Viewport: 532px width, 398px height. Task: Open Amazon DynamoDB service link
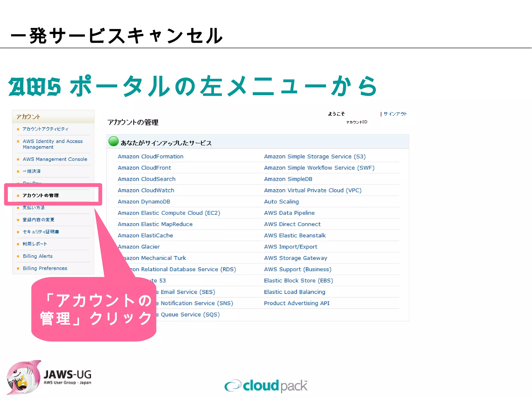point(144,202)
